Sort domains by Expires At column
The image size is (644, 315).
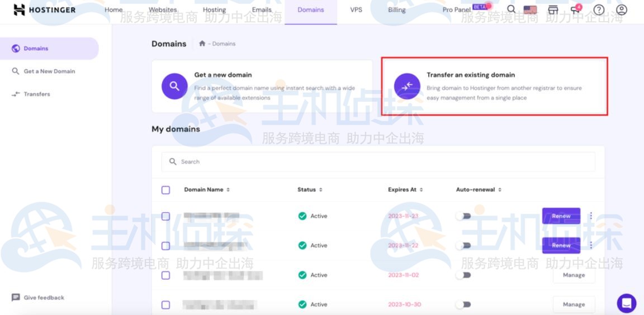(405, 190)
